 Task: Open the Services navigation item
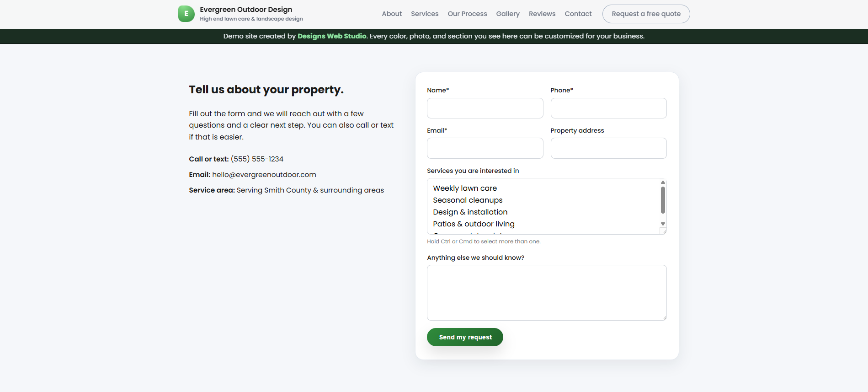coord(424,14)
